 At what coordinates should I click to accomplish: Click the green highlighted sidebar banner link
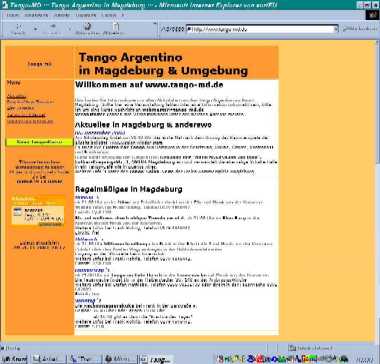click(39, 142)
